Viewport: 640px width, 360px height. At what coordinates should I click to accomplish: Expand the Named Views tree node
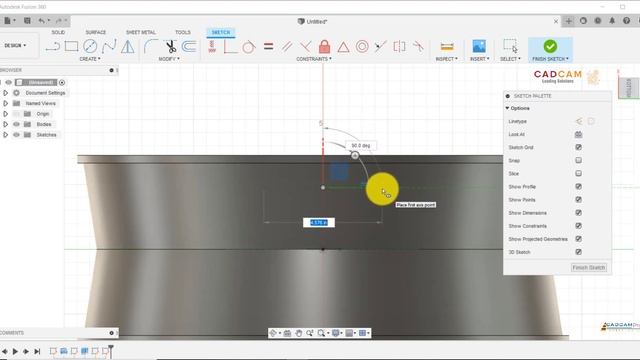click(5, 103)
